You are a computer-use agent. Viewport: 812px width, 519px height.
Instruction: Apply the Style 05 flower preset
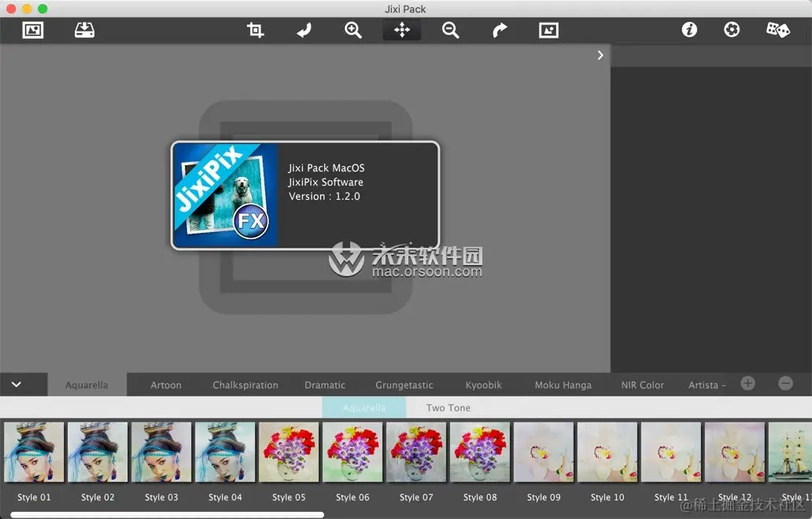[x=289, y=452]
